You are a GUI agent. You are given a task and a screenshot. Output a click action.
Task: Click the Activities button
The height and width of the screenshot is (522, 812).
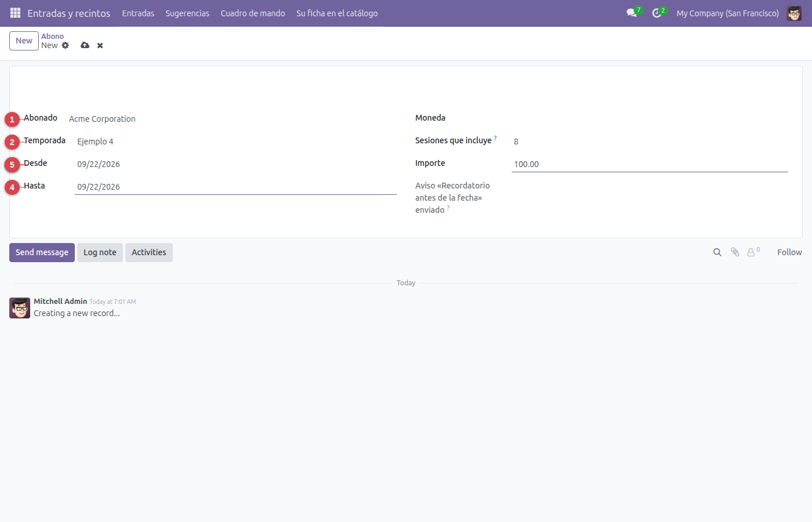[148, 252]
